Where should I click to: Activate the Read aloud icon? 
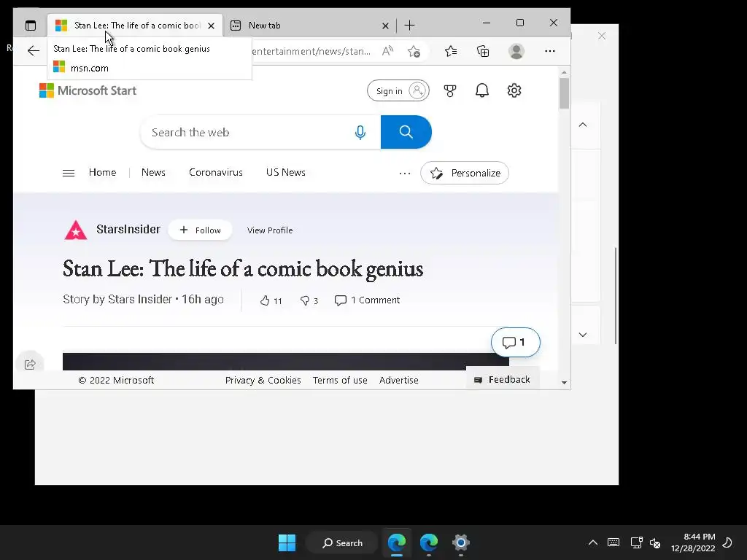click(x=388, y=51)
